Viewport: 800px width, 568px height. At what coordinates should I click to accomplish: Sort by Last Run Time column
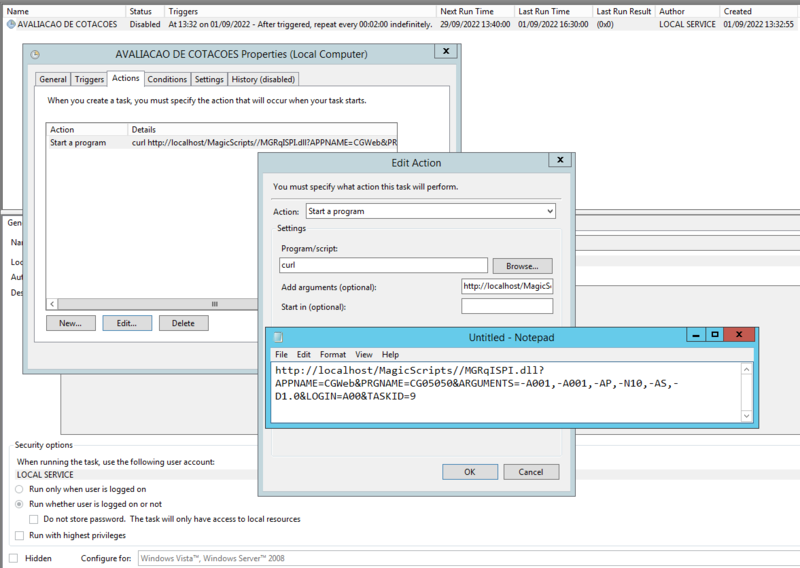(x=554, y=11)
